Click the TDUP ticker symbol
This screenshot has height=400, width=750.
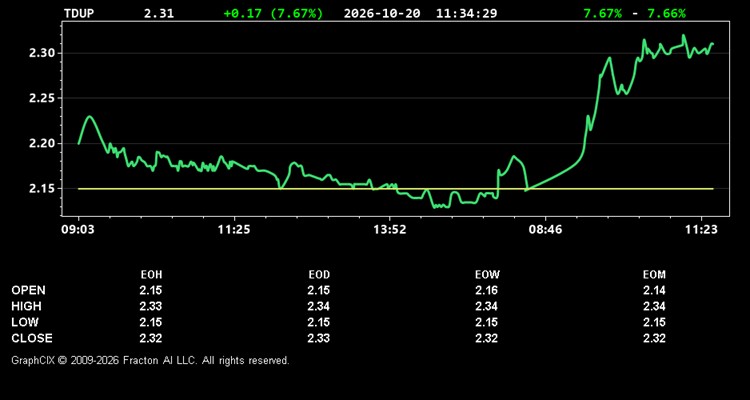pyautogui.click(x=79, y=13)
